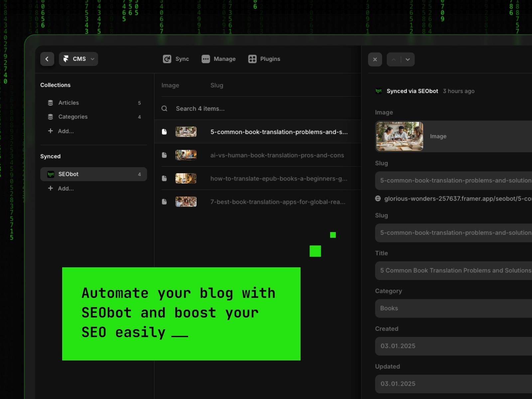Click the Framer logo icon in CMS button
The image size is (532, 399).
point(66,59)
